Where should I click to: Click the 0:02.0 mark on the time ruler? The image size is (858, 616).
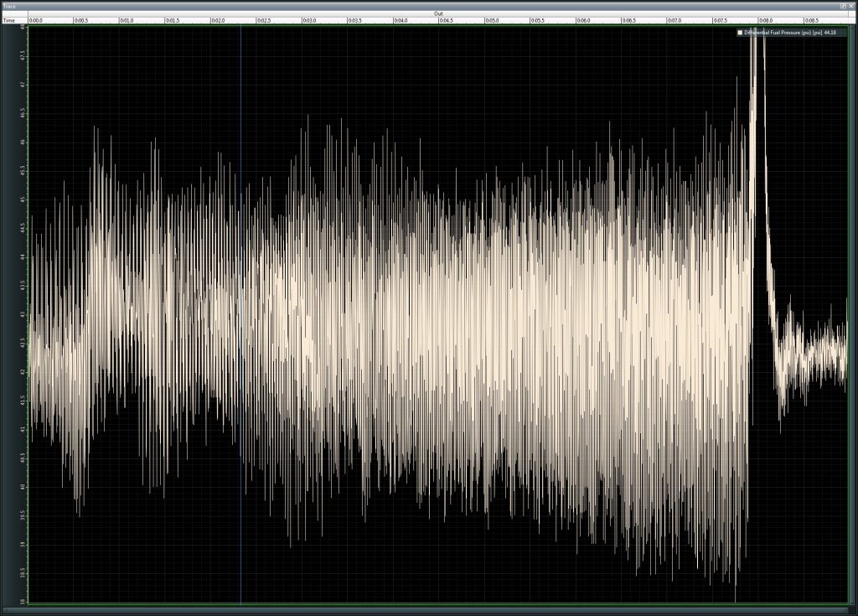[x=218, y=20]
